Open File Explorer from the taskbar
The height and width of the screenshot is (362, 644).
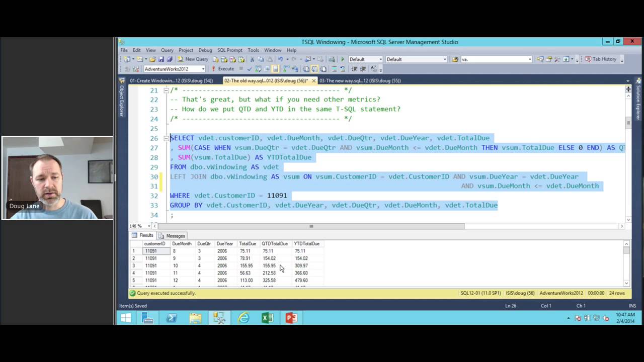(x=195, y=318)
